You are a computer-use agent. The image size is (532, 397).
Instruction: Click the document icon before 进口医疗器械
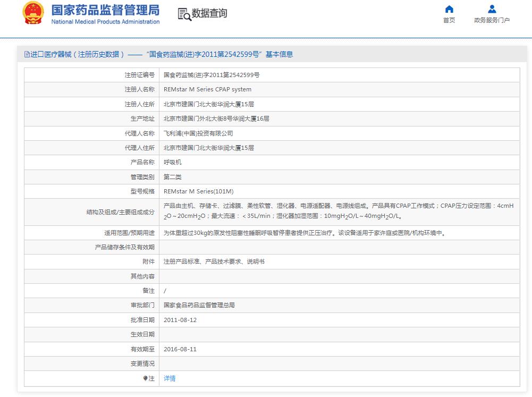(x=27, y=54)
